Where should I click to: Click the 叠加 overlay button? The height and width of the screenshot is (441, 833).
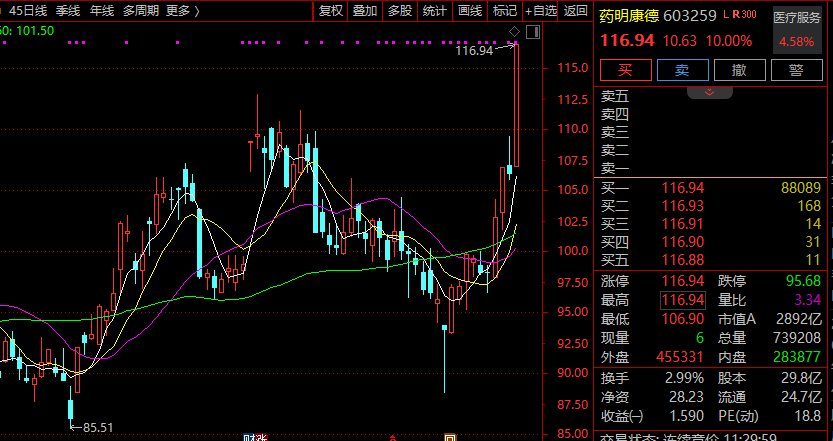pyautogui.click(x=365, y=11)
